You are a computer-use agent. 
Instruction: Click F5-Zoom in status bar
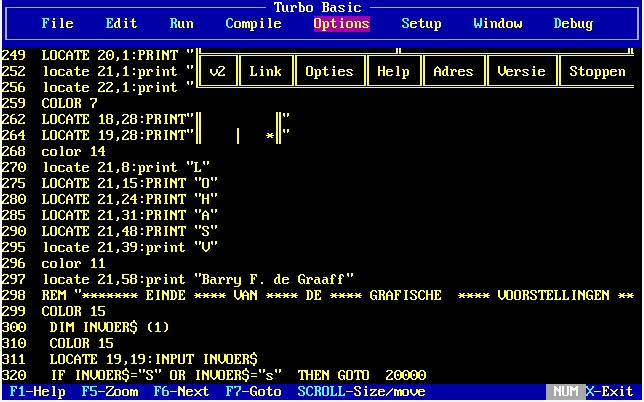(x=109, y=391)
